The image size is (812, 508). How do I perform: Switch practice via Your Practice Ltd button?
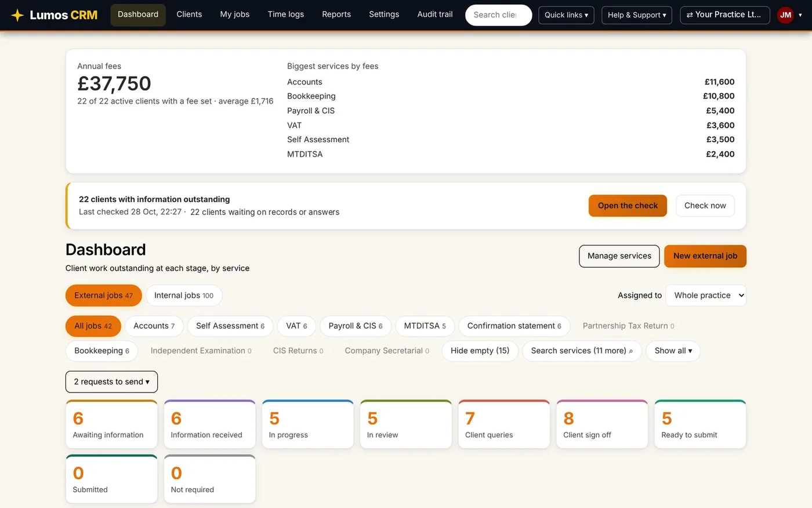(x=725, y=15)
